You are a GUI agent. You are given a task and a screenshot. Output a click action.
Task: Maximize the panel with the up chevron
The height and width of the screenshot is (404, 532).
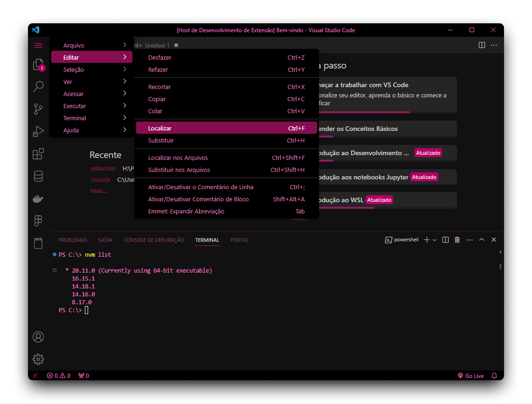click(482, 240)
